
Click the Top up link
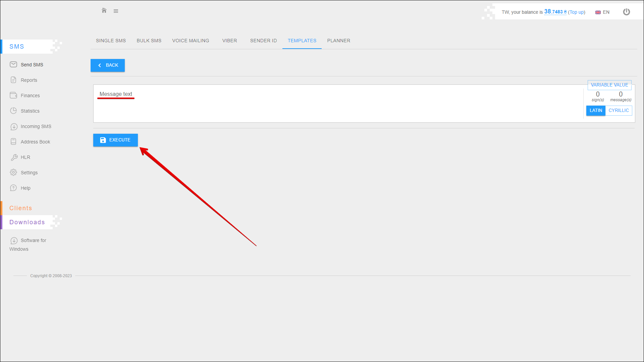click(576, 12)
